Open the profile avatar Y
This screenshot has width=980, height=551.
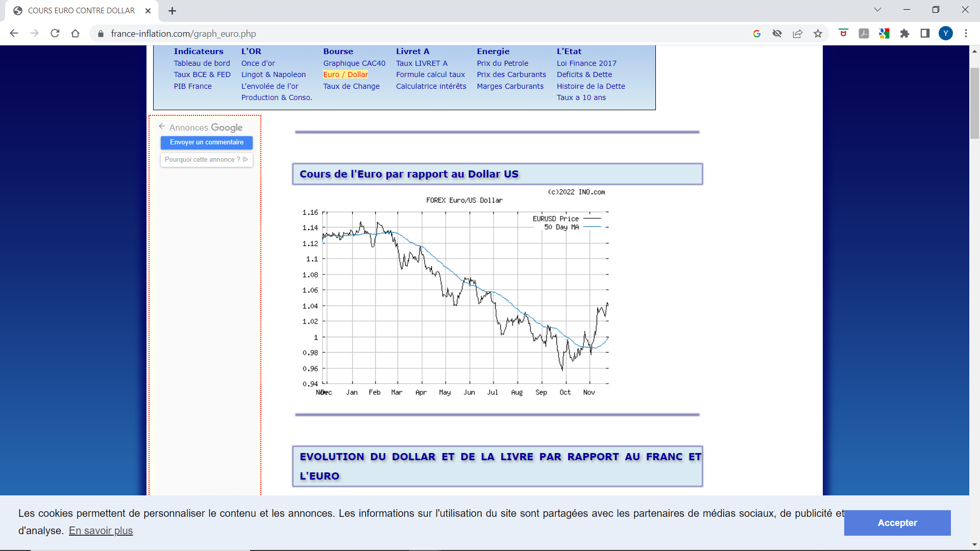tap(945, 34)
